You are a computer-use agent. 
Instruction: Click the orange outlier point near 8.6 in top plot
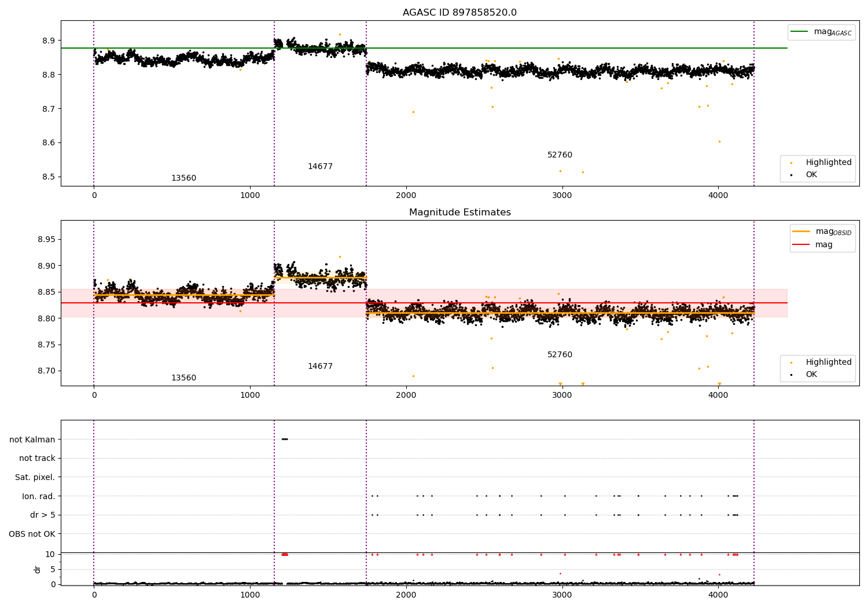[719, 141]
